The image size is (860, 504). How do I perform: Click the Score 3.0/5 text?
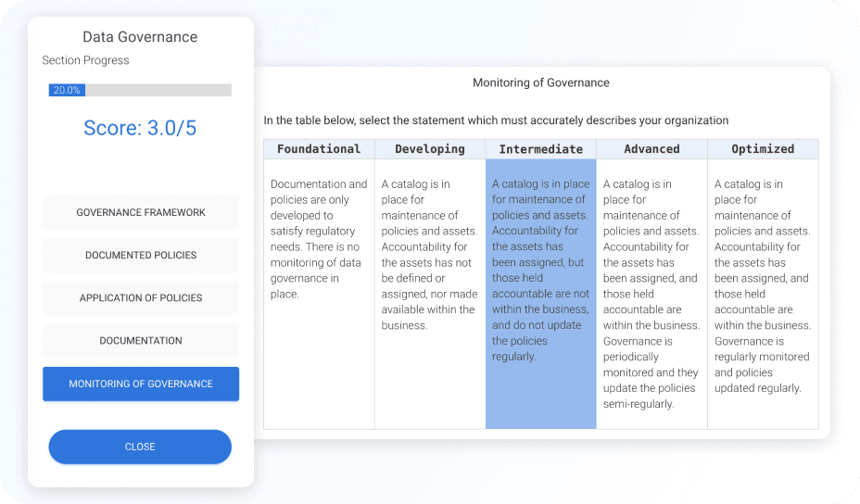140,128
